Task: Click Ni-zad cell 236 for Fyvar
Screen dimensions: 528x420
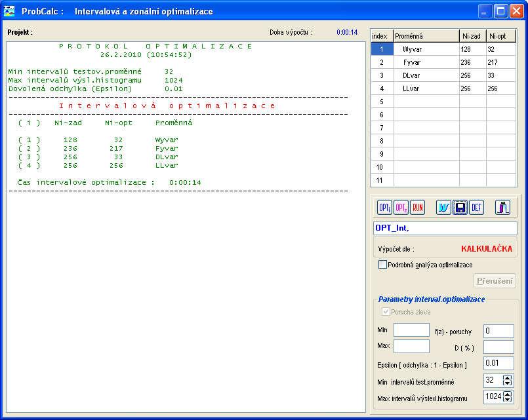Action: (x=473, y=62)
